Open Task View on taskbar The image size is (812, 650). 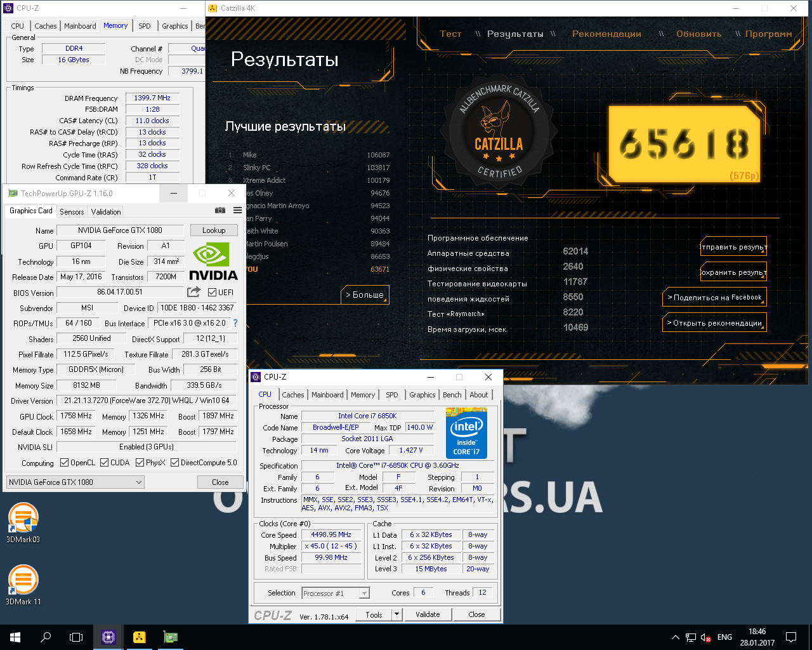pos(76,637)
